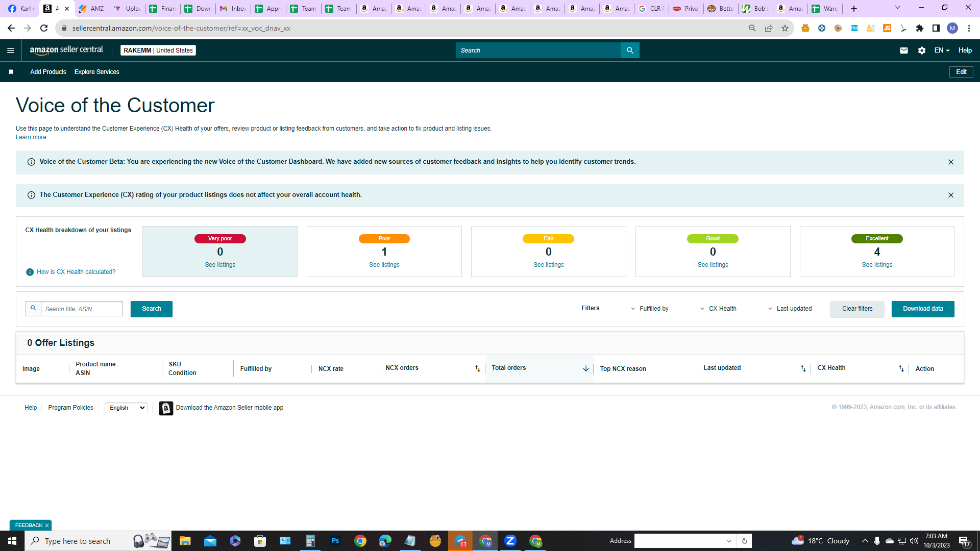
Task: Open the Add Products menu item
Action: pos(48,72)
